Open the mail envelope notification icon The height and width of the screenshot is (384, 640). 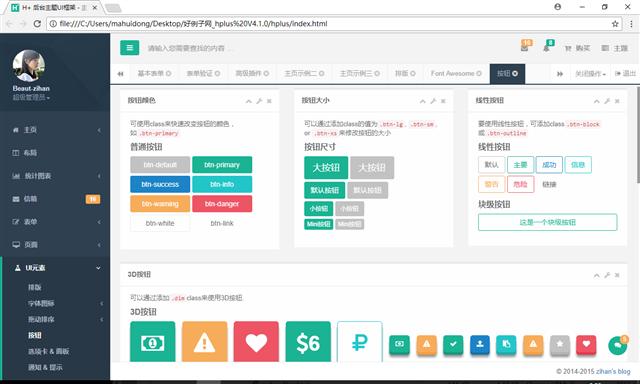[525, 48]
